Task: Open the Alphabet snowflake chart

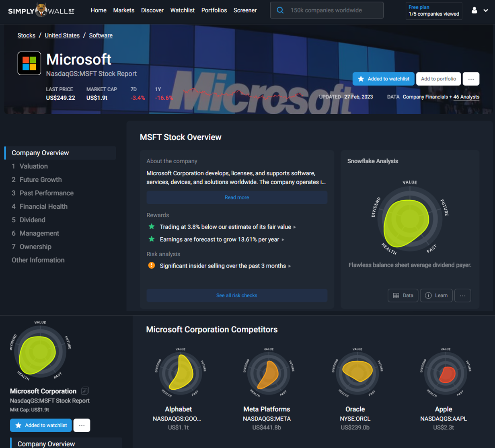Action: (180, 373)
